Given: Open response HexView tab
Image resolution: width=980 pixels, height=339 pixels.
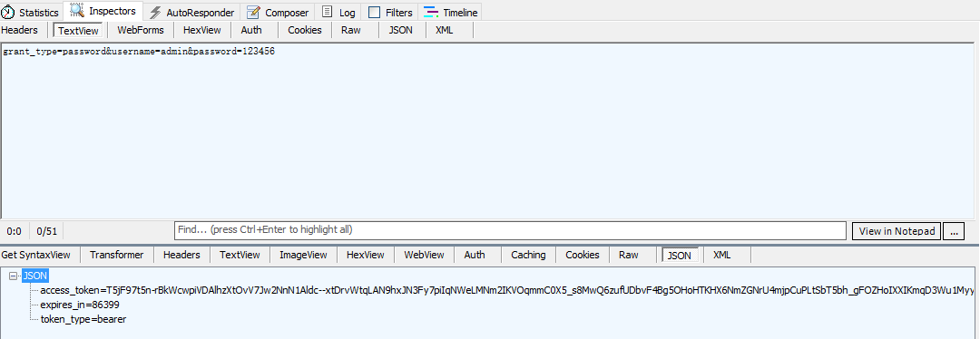Looking at the screenshot, I should tap(366, 255).
